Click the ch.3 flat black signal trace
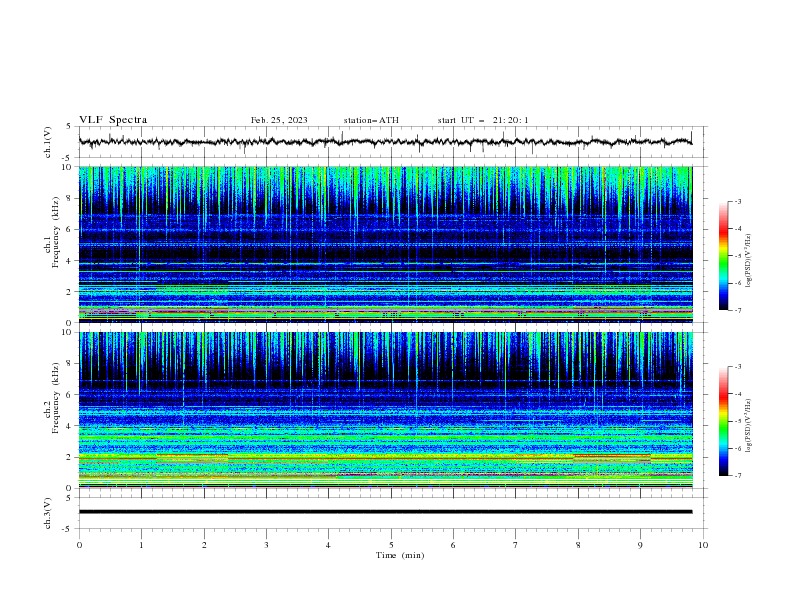Viewport: 792px width, 612px height. (x=385, y=512)
